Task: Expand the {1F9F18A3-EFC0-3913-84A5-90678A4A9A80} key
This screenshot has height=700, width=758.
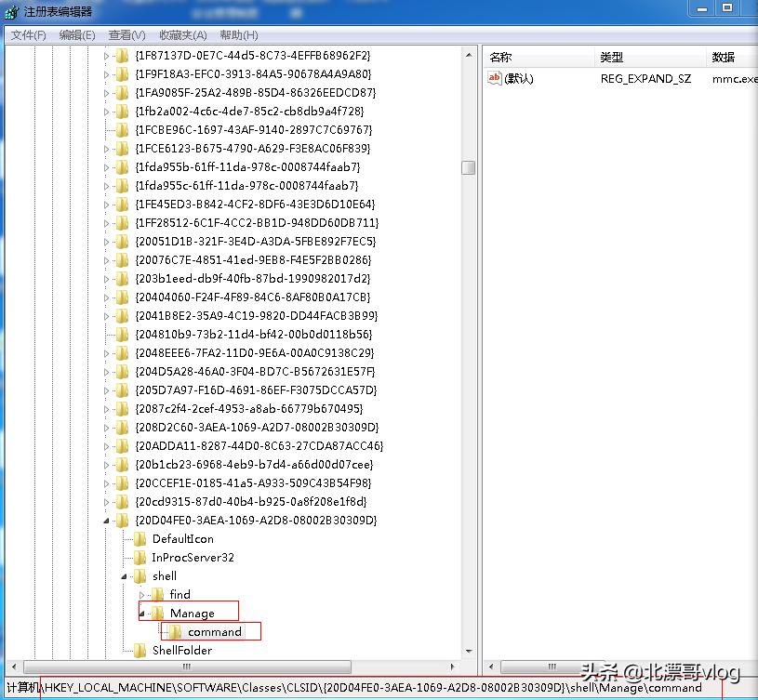Action: 106,74
